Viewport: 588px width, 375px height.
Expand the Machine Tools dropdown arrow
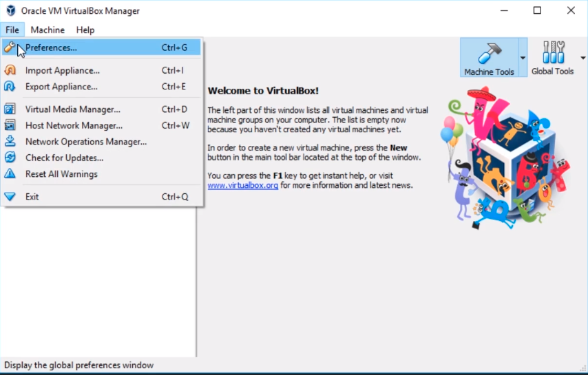(x=523, y=58)
